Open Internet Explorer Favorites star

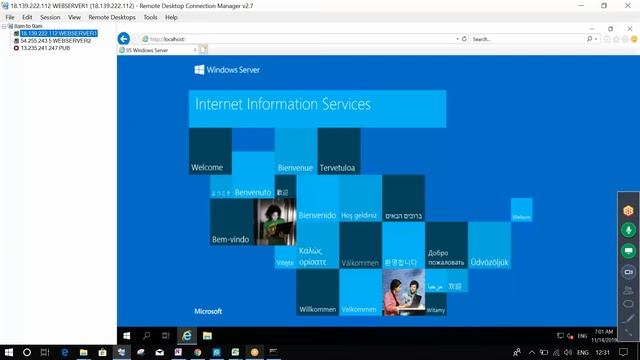(x=616, y=39)
